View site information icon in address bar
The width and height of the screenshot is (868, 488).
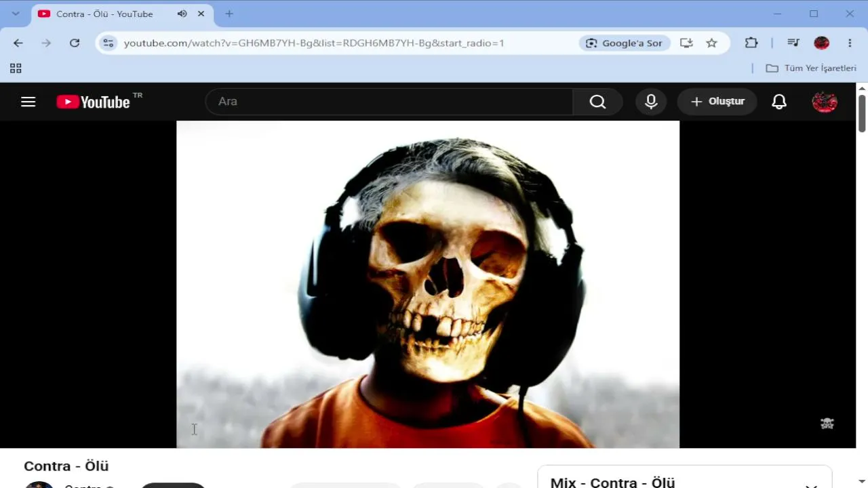[108, 43]
